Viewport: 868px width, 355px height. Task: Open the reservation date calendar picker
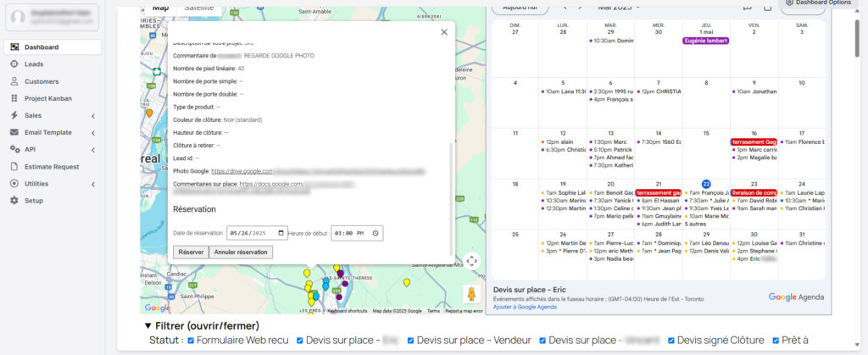pyautogui.click(x=281, y=233)
